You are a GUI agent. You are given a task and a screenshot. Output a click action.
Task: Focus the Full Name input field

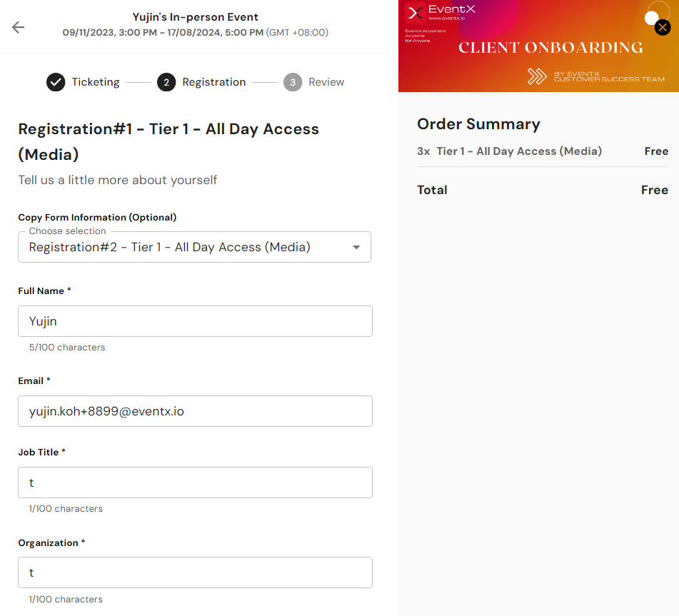(195, 321)
